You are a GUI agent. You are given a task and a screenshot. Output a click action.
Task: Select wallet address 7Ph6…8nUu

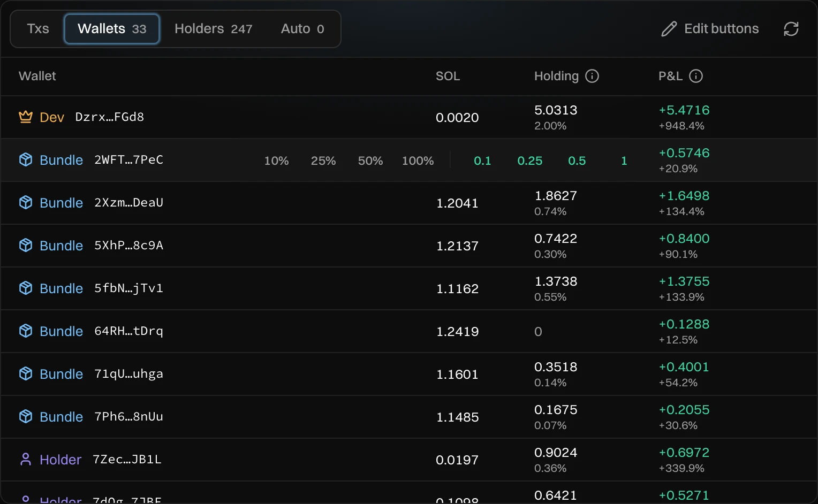128,416
